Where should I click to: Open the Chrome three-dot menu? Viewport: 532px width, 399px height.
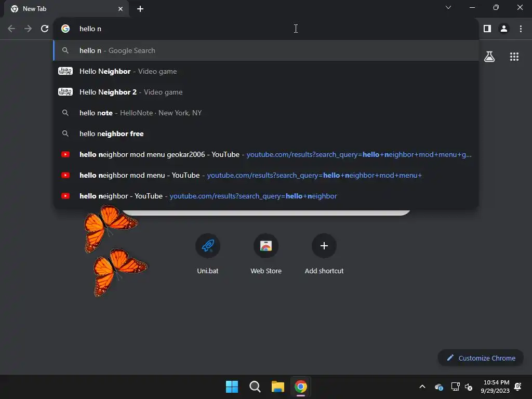[521, 29]
